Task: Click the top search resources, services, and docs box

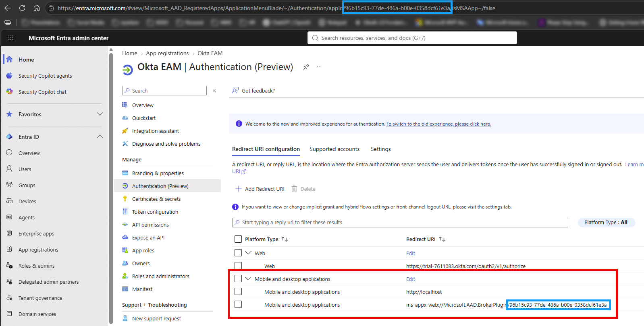Action: pyautogui.click(x=412, y=38)
